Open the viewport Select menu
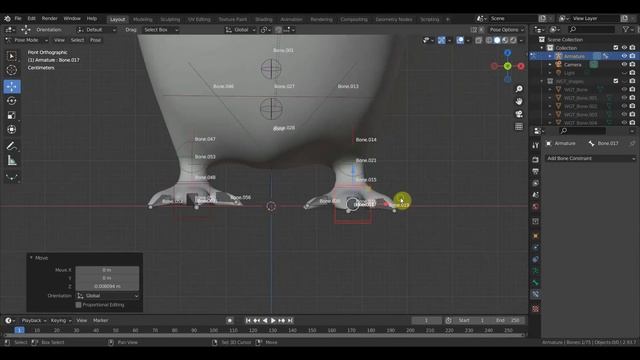Viewport: 640px width, 360px height. pyautogui.click(x=77, y=40)
